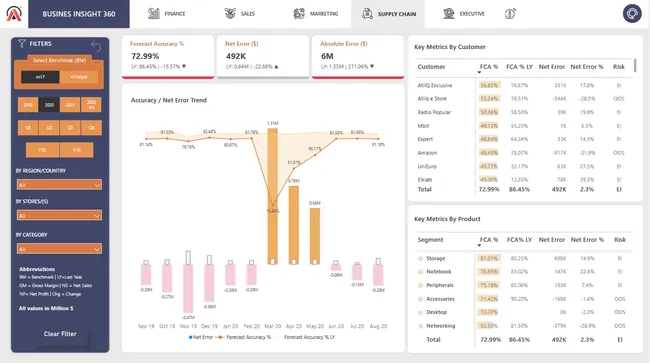This screenshot has height=363, width=650.
Task: Open the By Category dropdown
Action: (x=59, y=249)
